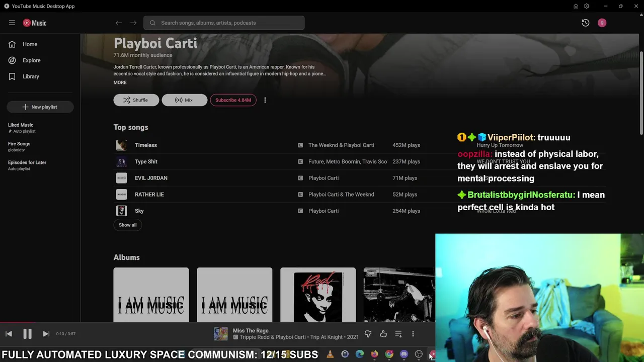Select the song title Timeless

(x=146, y=145)
